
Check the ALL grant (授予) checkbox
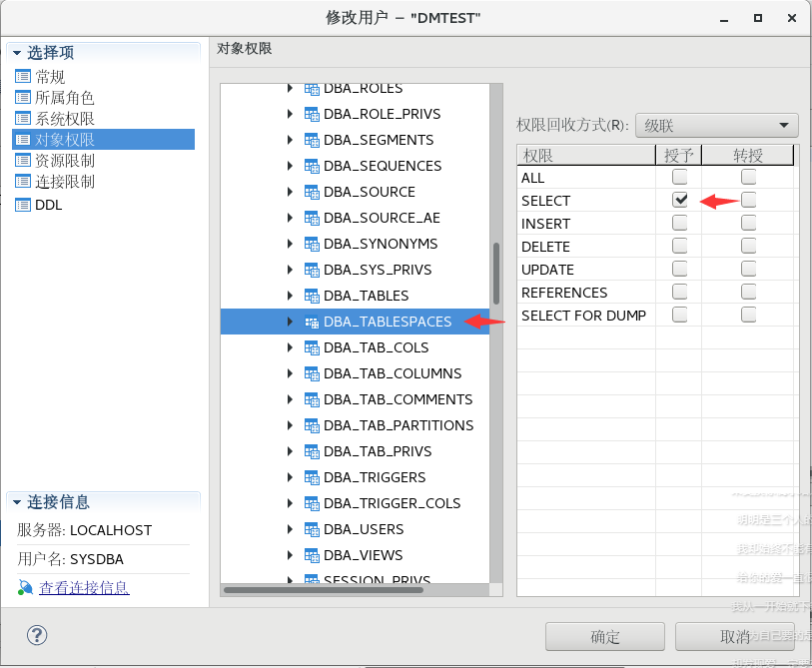pos(679,177)
